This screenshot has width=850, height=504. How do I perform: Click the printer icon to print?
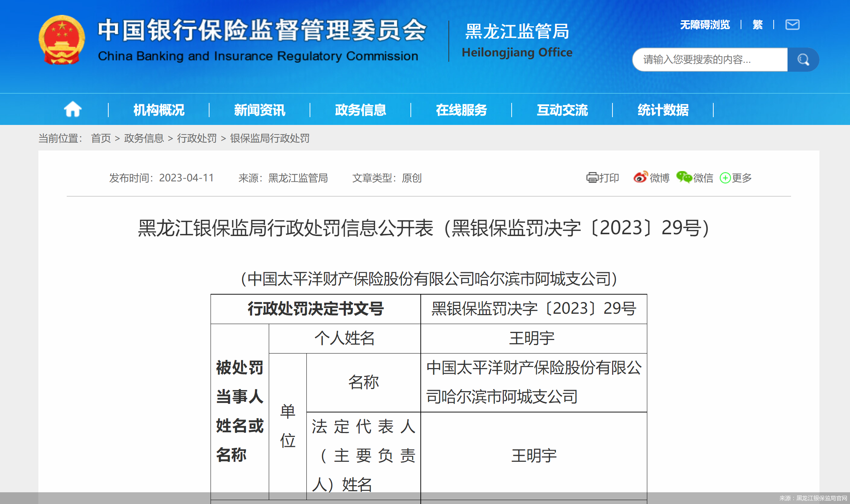pos(592,177)
